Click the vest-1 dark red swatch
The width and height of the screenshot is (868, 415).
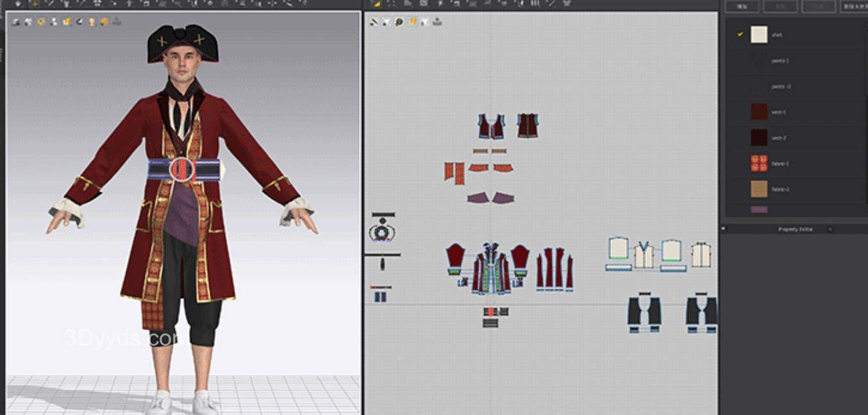759,112
